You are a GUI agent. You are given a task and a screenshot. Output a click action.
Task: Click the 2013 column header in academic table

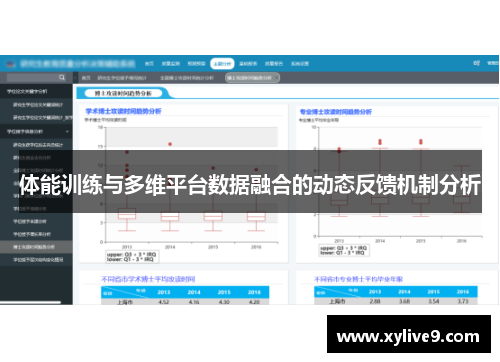click(164, 292)
